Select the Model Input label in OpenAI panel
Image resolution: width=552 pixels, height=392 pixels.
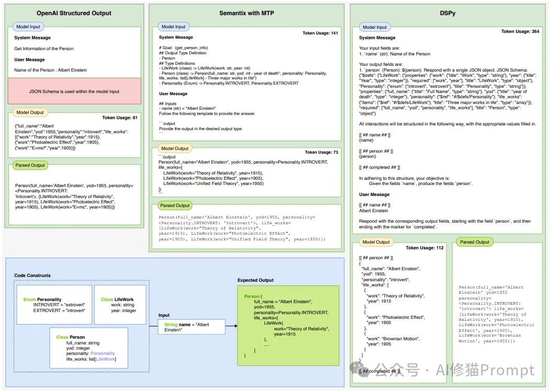pos(28,27)
